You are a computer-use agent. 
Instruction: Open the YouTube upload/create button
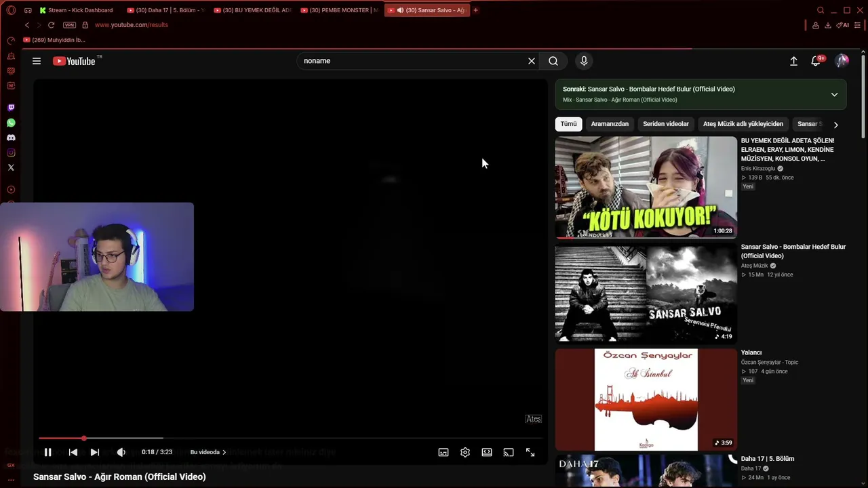793,61
